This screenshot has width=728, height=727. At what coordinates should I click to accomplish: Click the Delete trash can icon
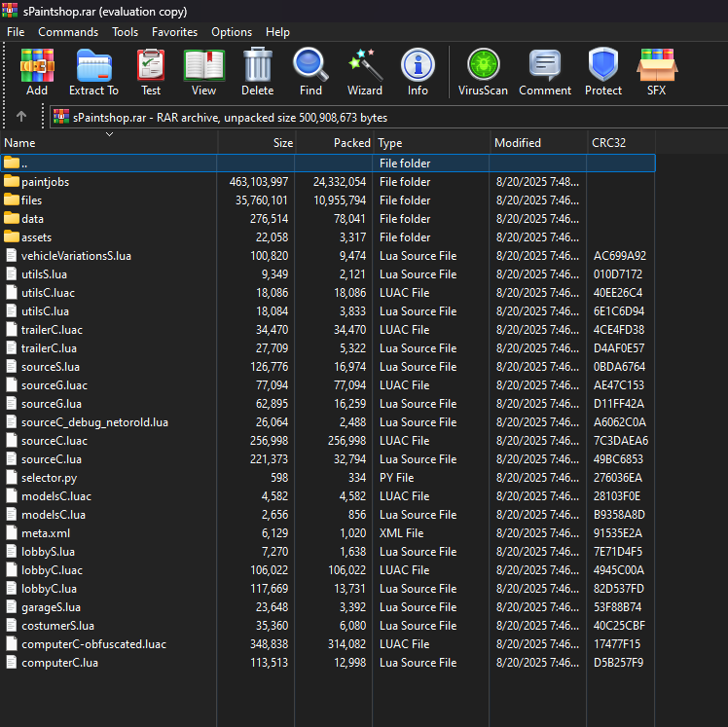(258, 65)
